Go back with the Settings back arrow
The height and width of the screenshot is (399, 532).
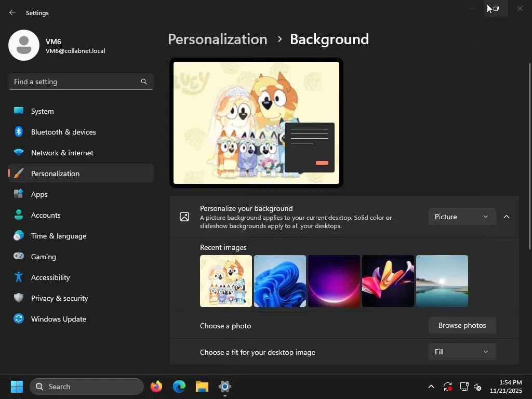tap(12, 12)
